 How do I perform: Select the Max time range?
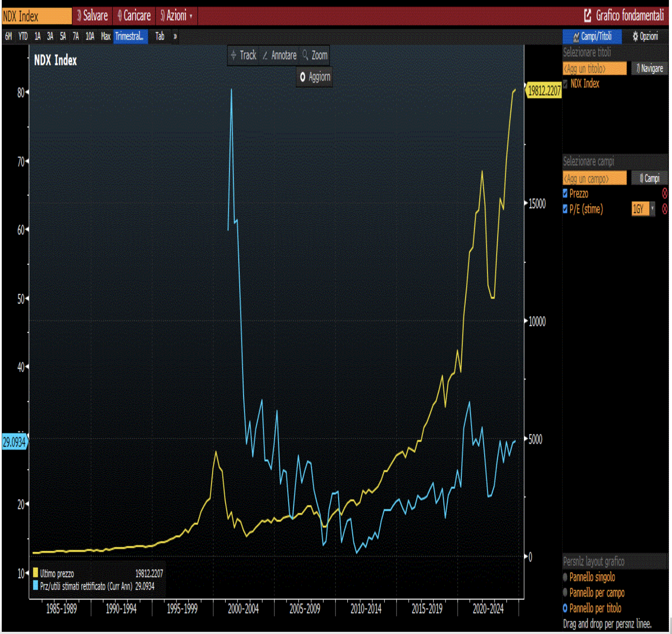point(106,36)
